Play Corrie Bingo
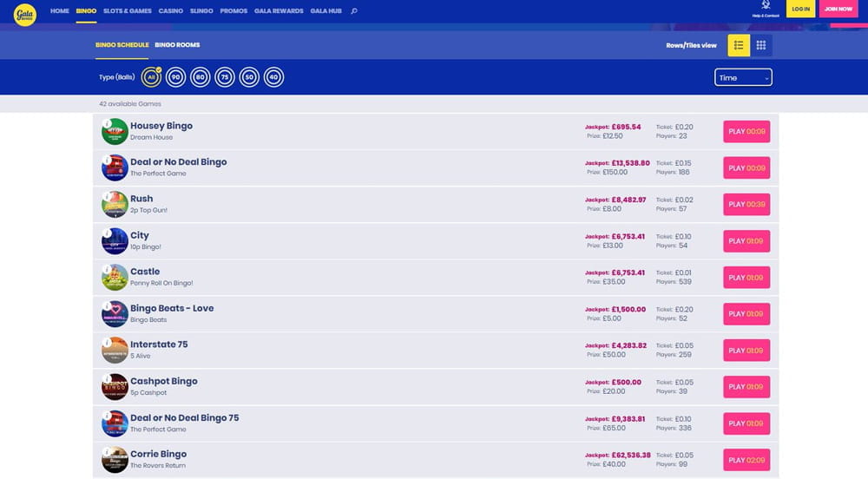 click(x=746, y=460)
